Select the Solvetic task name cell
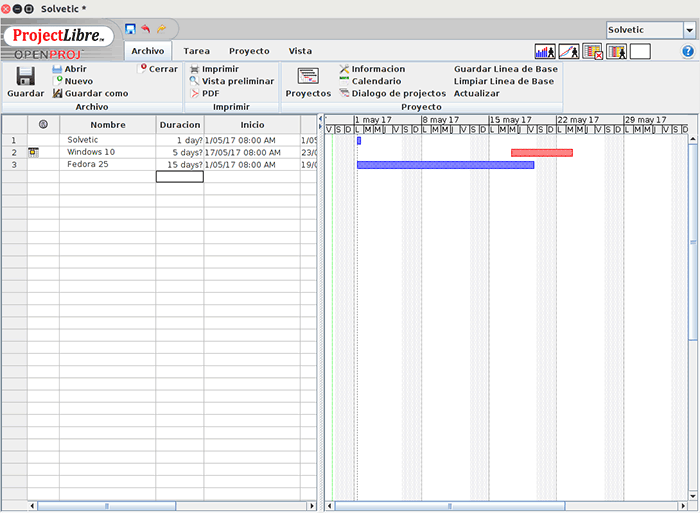Screen dimensions: 700x513 [108, 140]
